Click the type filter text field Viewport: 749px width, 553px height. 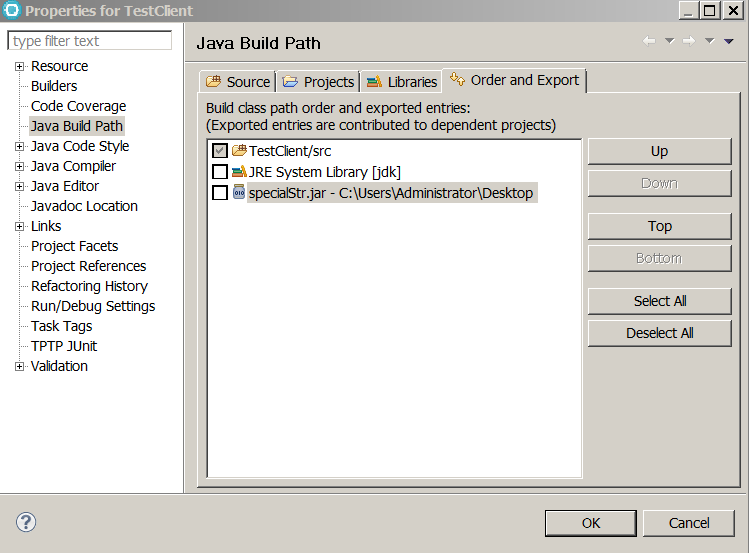(90, 41)
